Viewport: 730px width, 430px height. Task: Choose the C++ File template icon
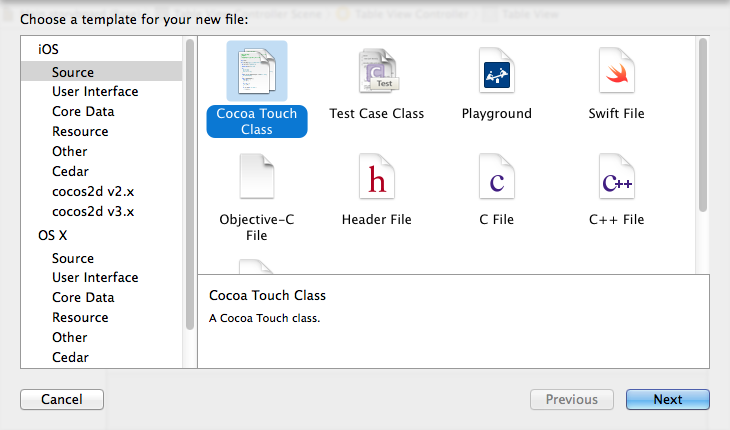click(617, 177)
